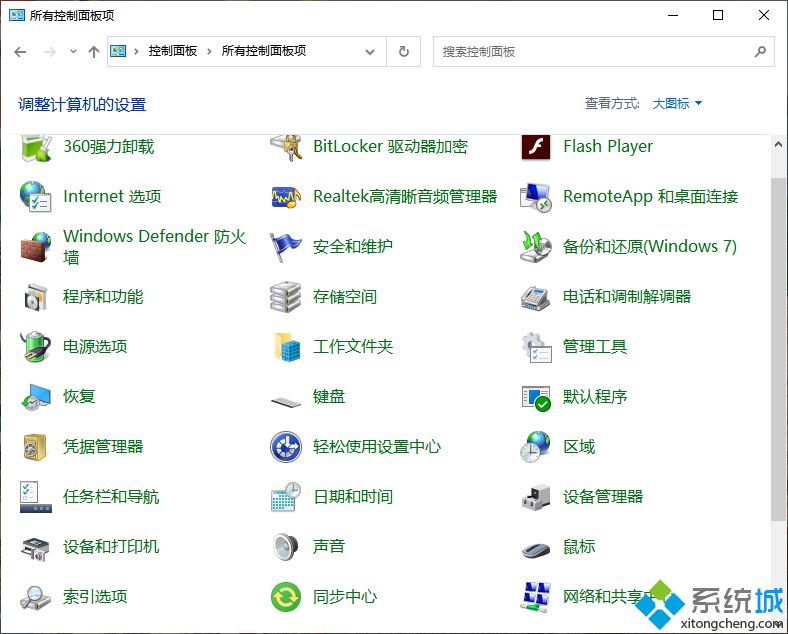Open BitLocker 驱动器加密 key icon

click(x=286, y=147)
